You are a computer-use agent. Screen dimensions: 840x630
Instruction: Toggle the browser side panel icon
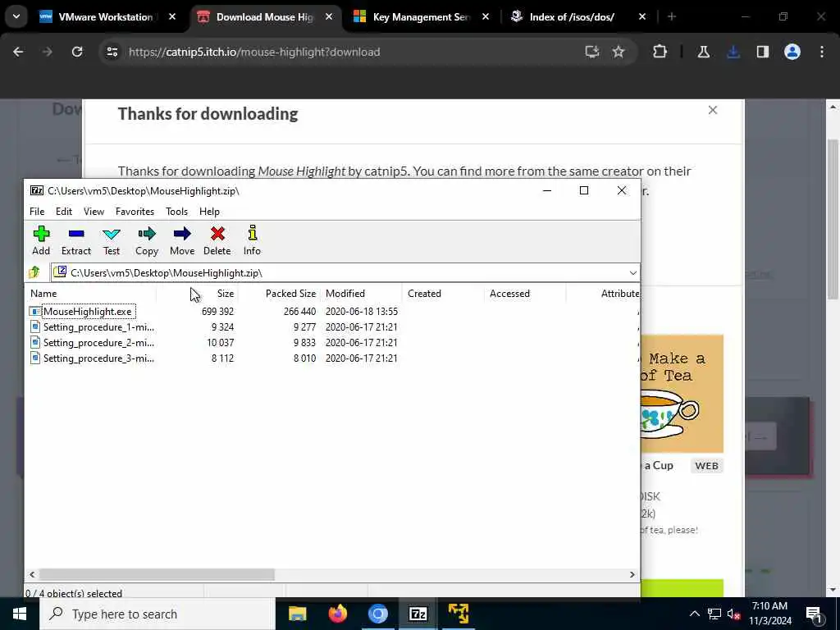(762, 52)
